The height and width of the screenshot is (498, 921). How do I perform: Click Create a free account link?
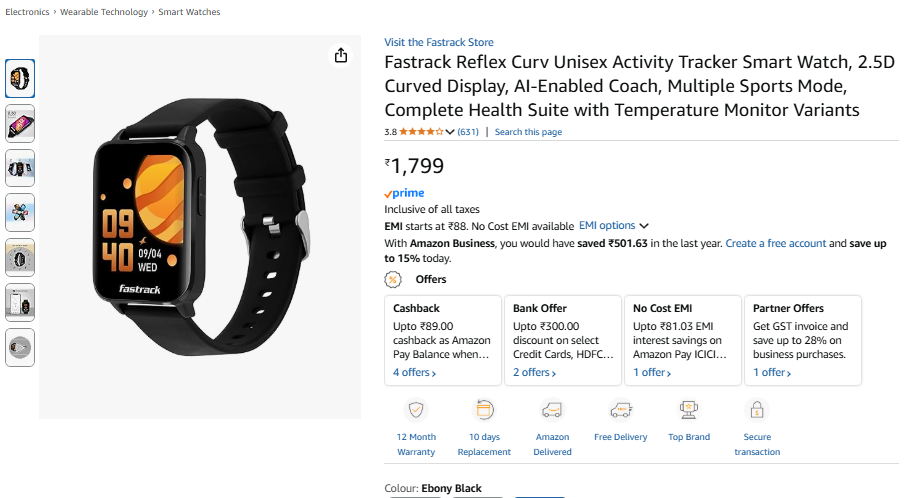(775, 243)
